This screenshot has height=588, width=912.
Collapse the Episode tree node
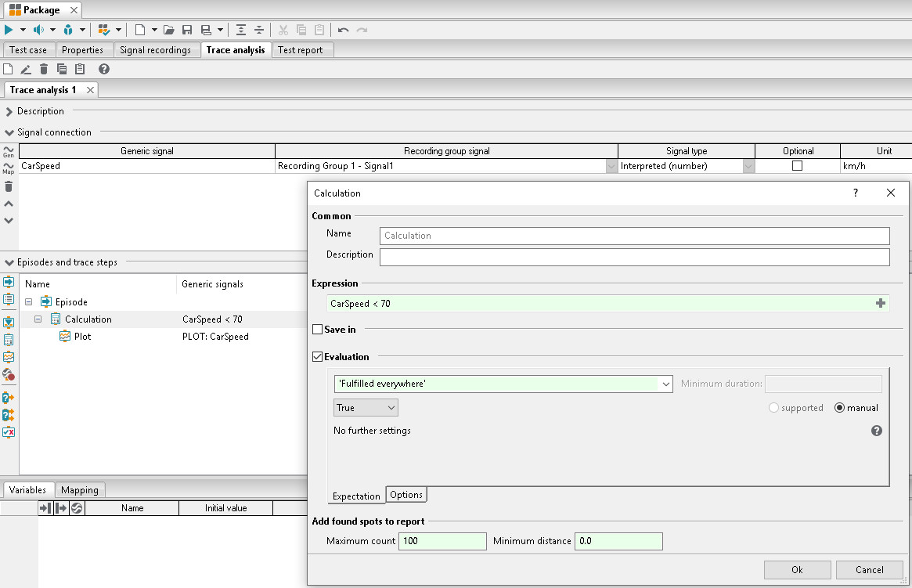28,302
